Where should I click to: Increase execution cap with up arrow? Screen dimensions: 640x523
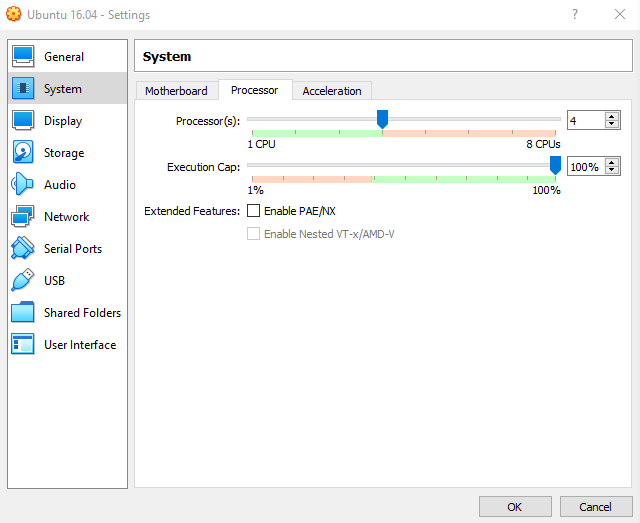[611, 162]
